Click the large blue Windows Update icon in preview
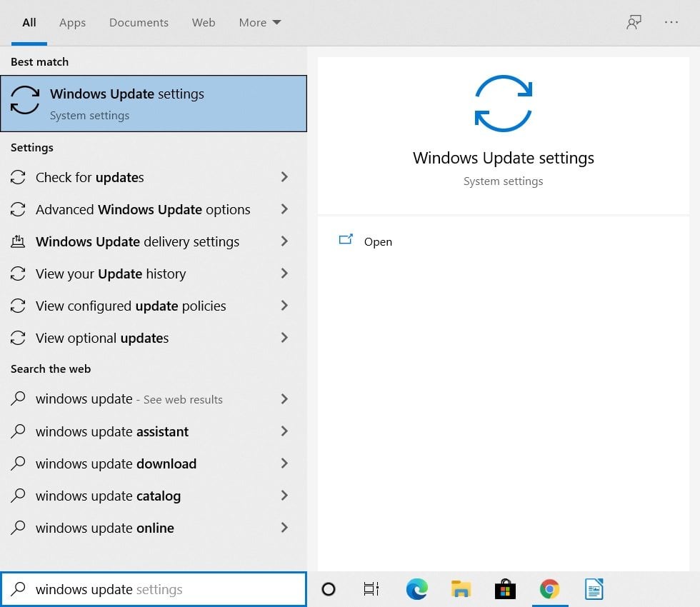Screen dimensions: 700x607 click(x=503, y=104)
